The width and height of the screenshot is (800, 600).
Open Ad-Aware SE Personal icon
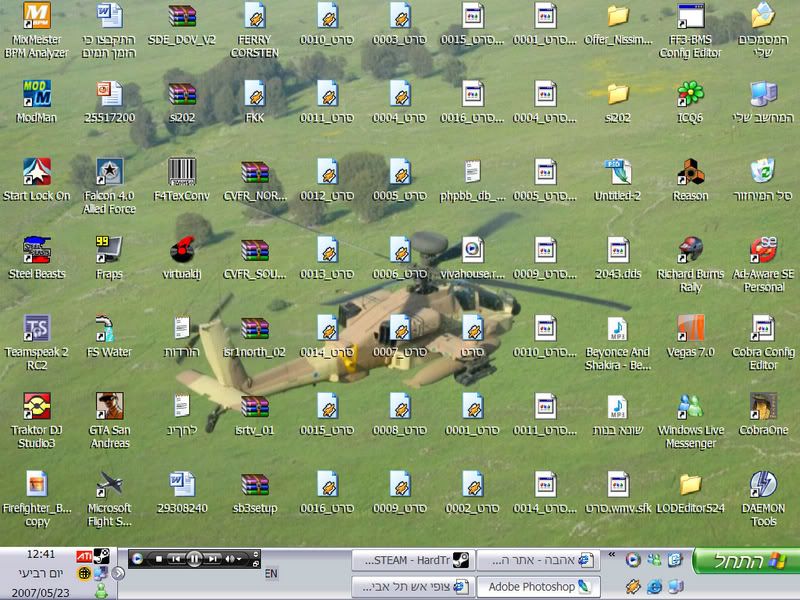click(763, 249)
